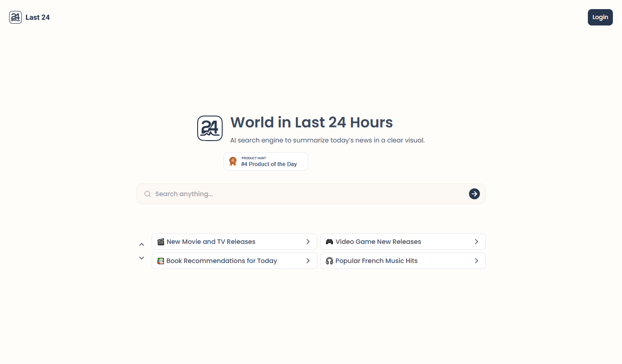Open Video Game New Releases suggestion
Image resolution: width=622 pixels, height=364 pixels.
[403, 242]
